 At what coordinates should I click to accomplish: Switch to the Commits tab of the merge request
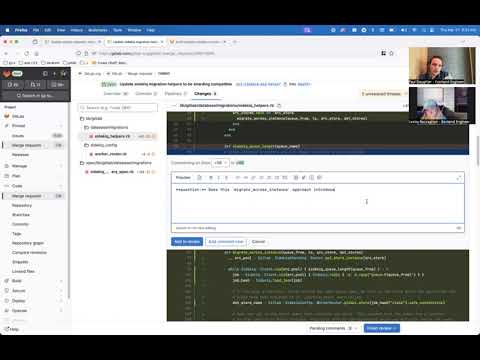click(x=146, y=94)
